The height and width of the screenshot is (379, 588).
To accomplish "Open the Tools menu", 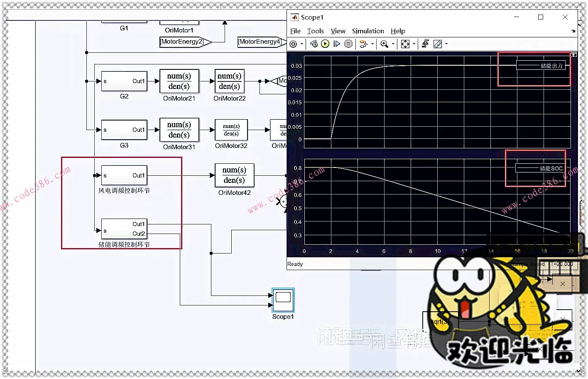I will (315, 31).
